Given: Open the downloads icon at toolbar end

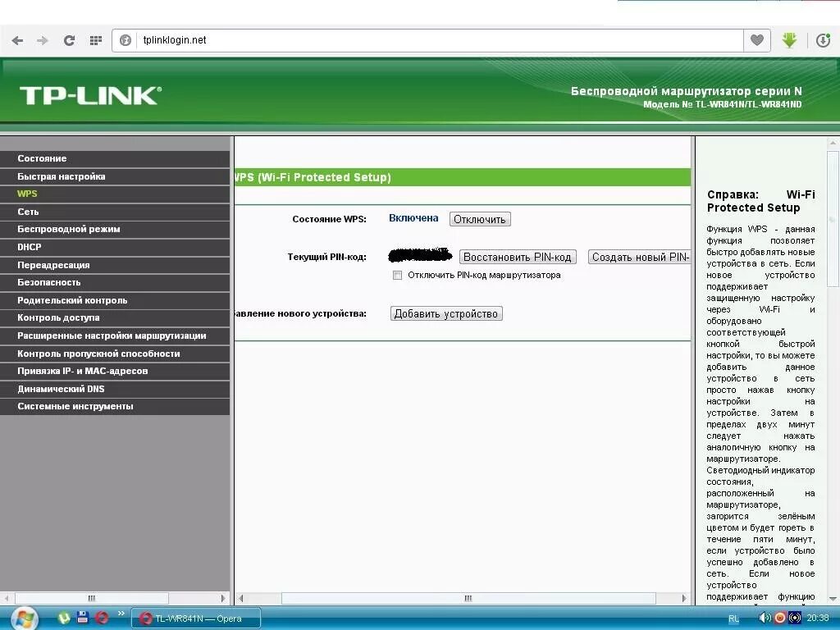Looking at the screenshot, I should pyautogui.click(x=823, y=40).
